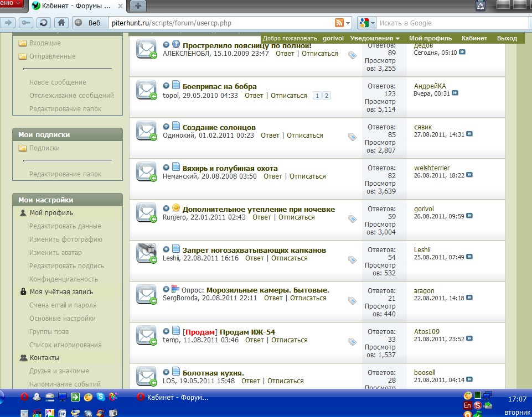Switch to Кабинет - Форумы browser tab
This screenshot has height=417, width=532.
(x=78, y=6)
